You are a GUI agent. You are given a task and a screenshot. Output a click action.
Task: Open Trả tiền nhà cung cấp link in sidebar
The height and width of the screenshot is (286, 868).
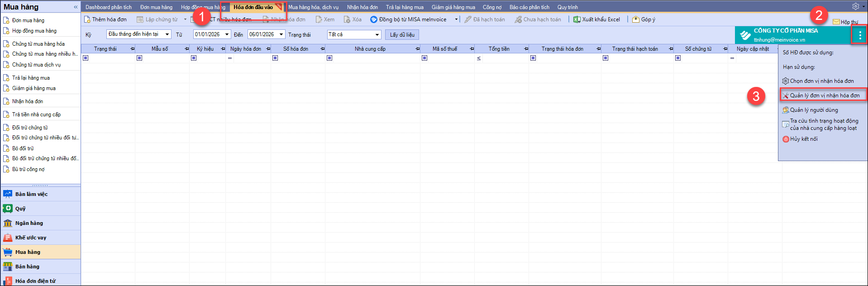[36, 114]
